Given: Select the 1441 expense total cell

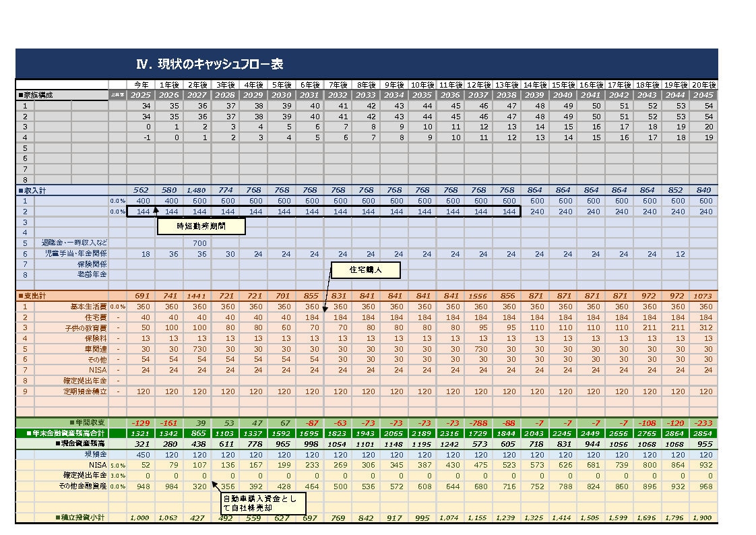Looking at the screenshot, I should pos(197,296).
